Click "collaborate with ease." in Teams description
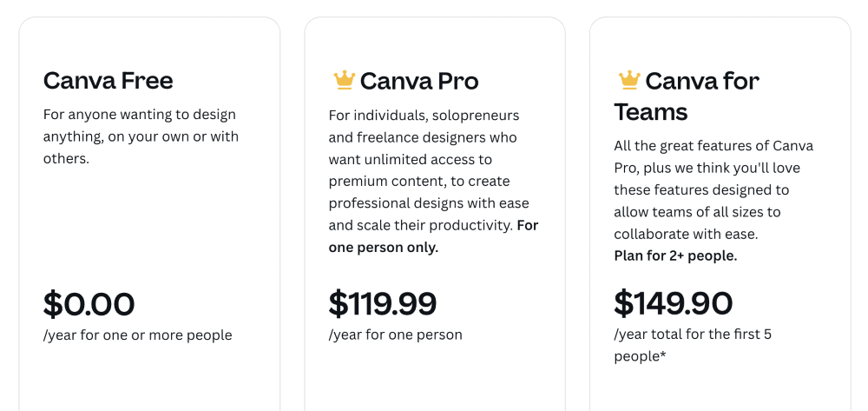 point(686,235)
